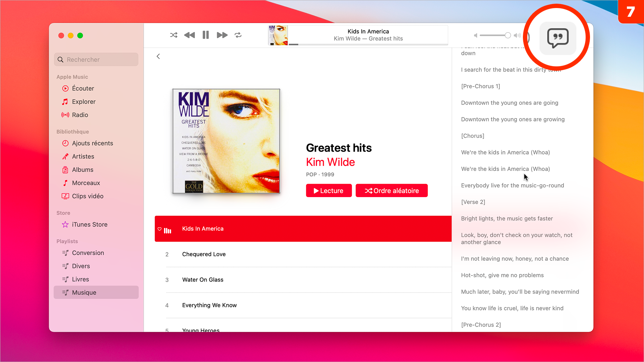Click the high volume speaker icon
The image size is (644, 362).
(517, 36)
